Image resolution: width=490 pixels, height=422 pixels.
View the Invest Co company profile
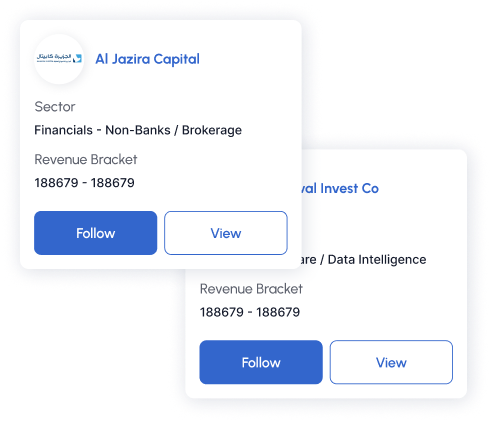[x=391, y=362]
